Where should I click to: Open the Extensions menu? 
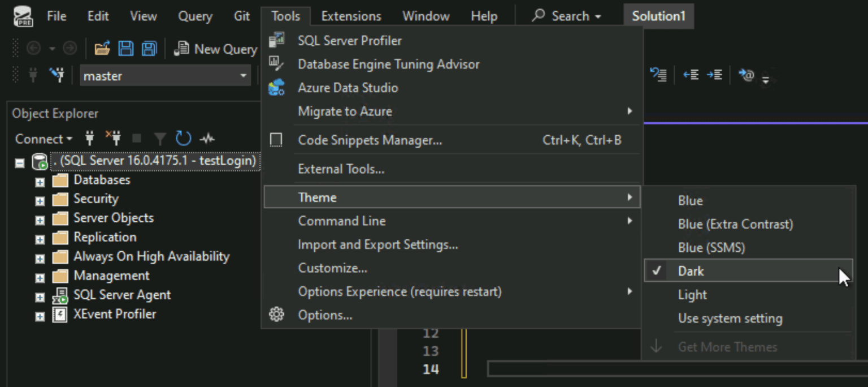point(351,16)
